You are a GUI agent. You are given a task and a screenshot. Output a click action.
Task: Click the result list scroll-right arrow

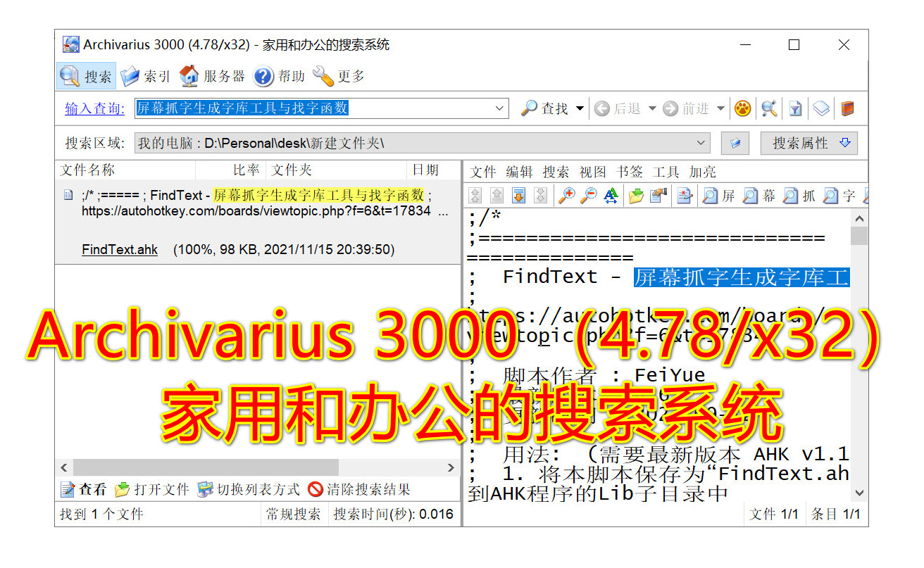(x=451, y=467)
